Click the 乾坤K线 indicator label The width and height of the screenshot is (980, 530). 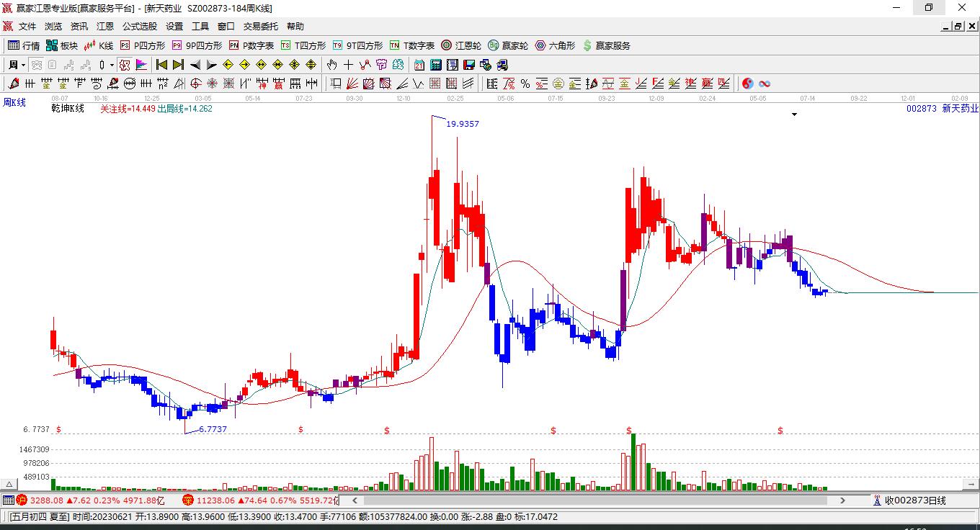[x=67, y=109]
